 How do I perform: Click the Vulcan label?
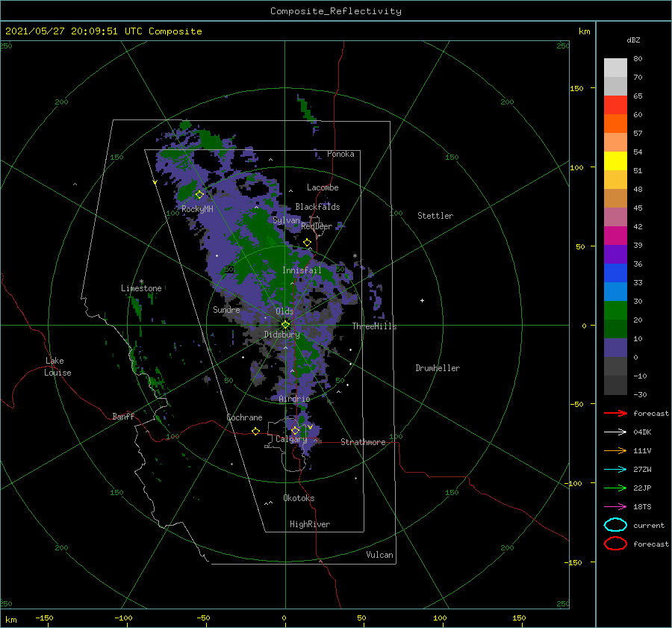pos(379,554)
